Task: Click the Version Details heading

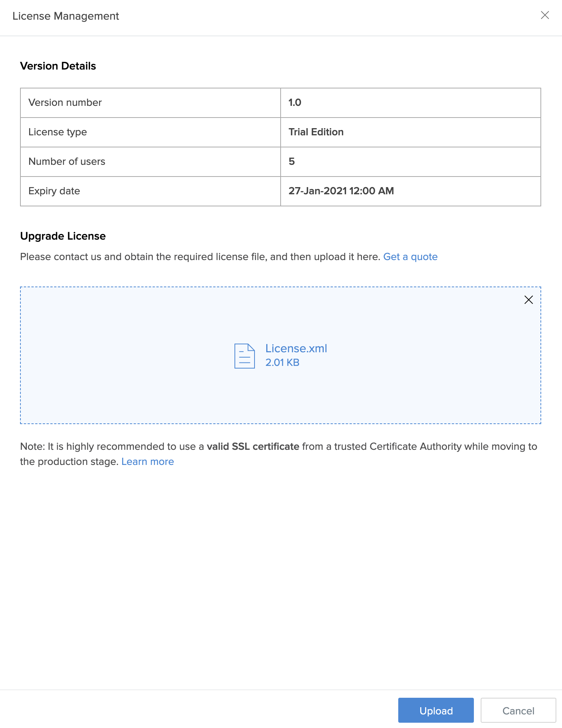Action: pos(58,66)
